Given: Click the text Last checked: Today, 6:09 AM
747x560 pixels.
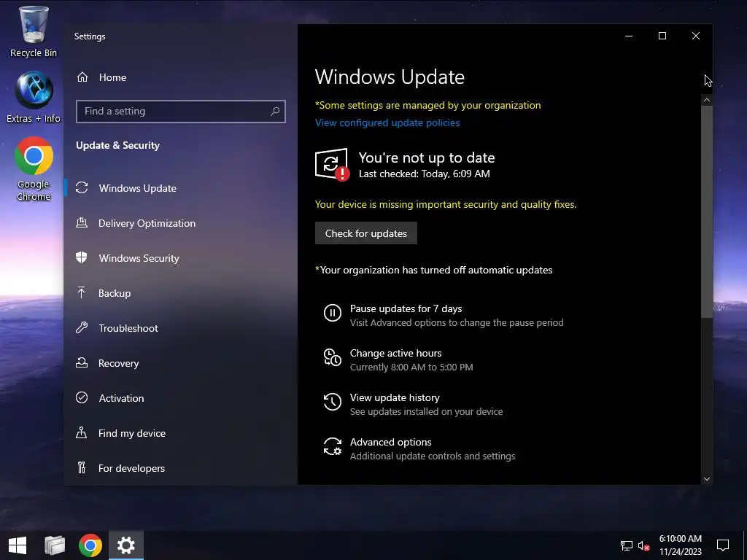Looking at the screenshot, I should click(x=424, y=174).
